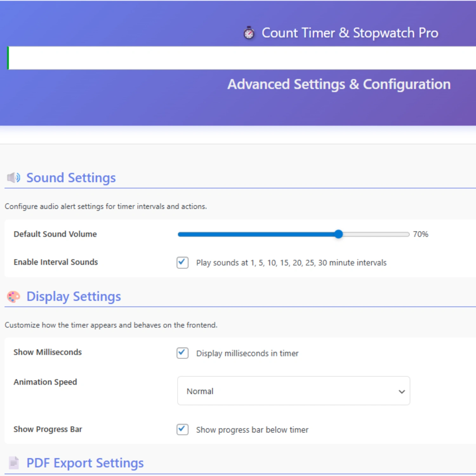Disable the Enable Interval Sounds checkbox

click(182, 262)
